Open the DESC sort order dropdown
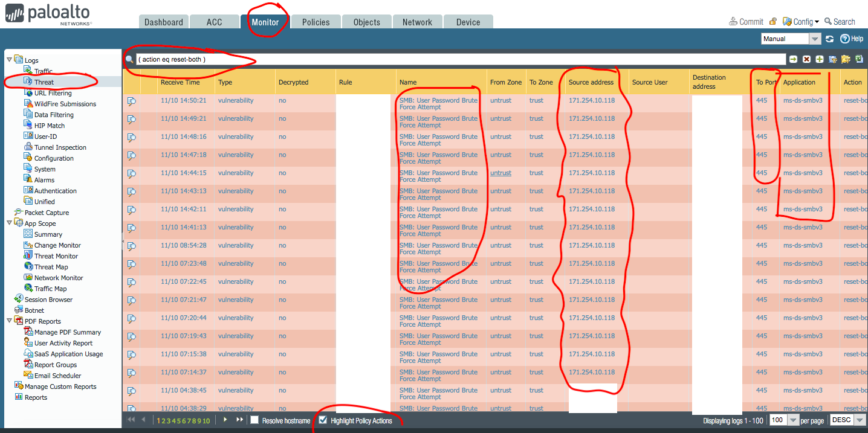Viewport: 868px width, 433px height. [x=860, y=420]
